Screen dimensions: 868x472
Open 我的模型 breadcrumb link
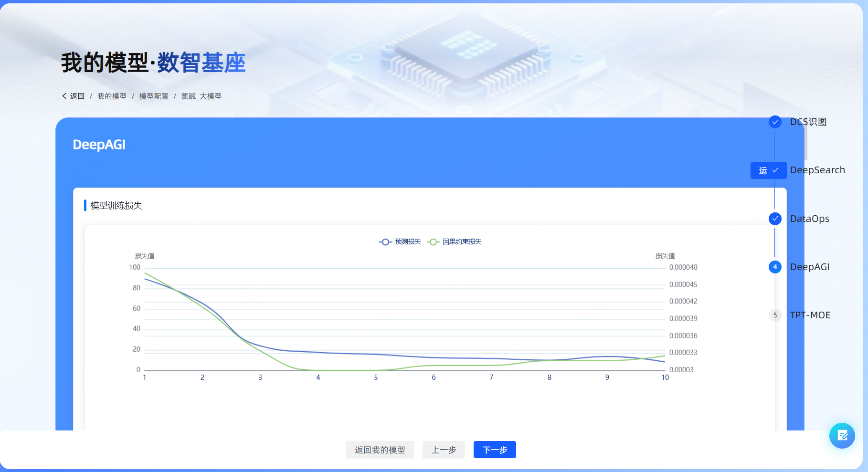112,96
